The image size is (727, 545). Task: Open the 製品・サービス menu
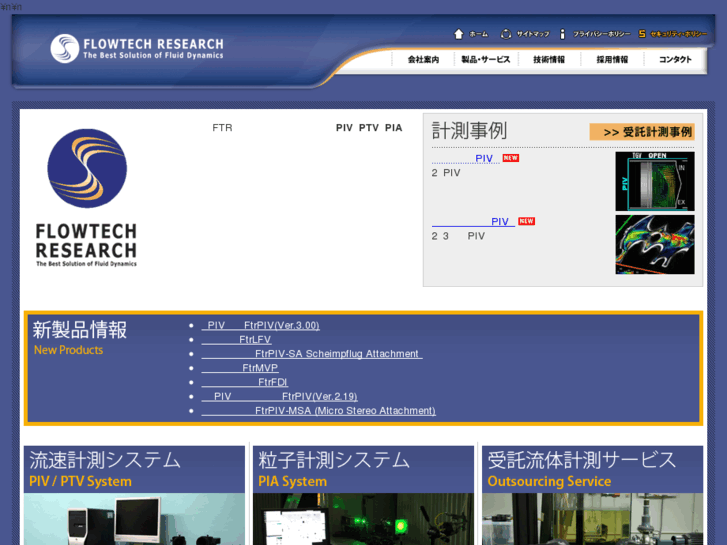point(485,60)
